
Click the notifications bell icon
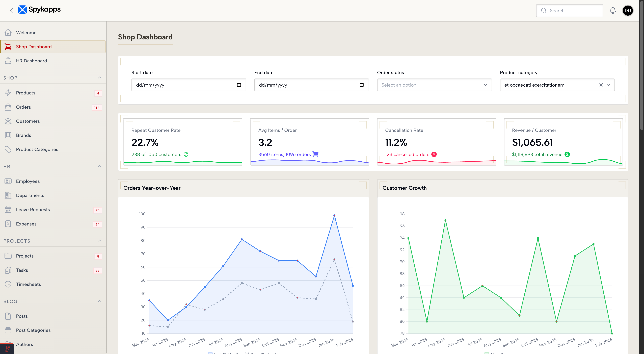click(612, 11)
